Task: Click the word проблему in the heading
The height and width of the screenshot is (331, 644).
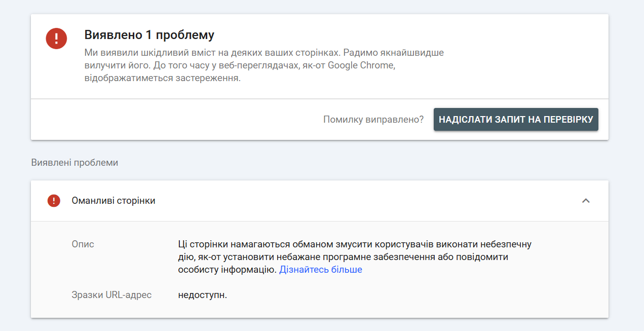Action: pos(185,35)
